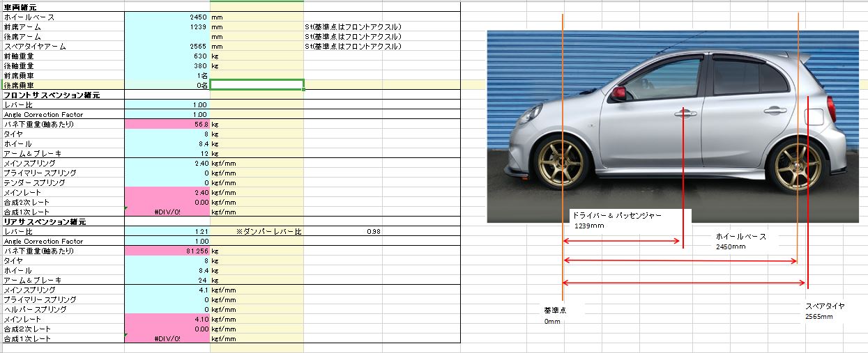This screenshot has height=353, width=868.
Task: Click the St(基準点はフロントアクスル) note beside スペアタイヤアーム
Action: tap(353, 46)
